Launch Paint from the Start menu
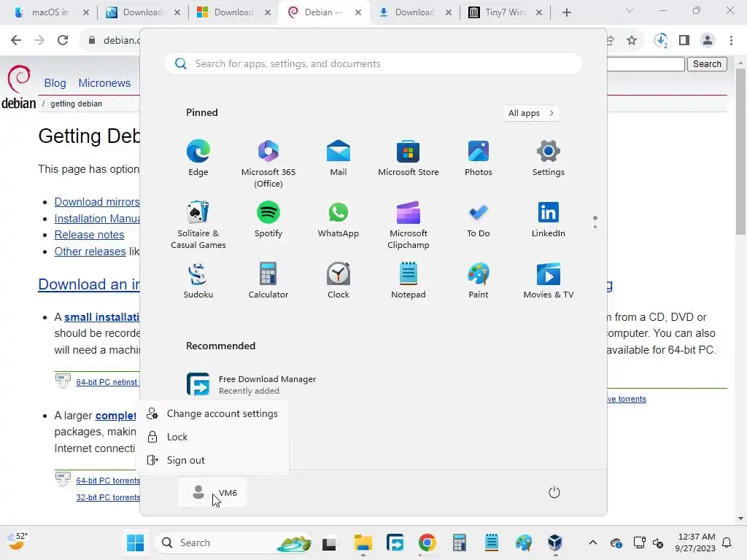 [479, 281]
